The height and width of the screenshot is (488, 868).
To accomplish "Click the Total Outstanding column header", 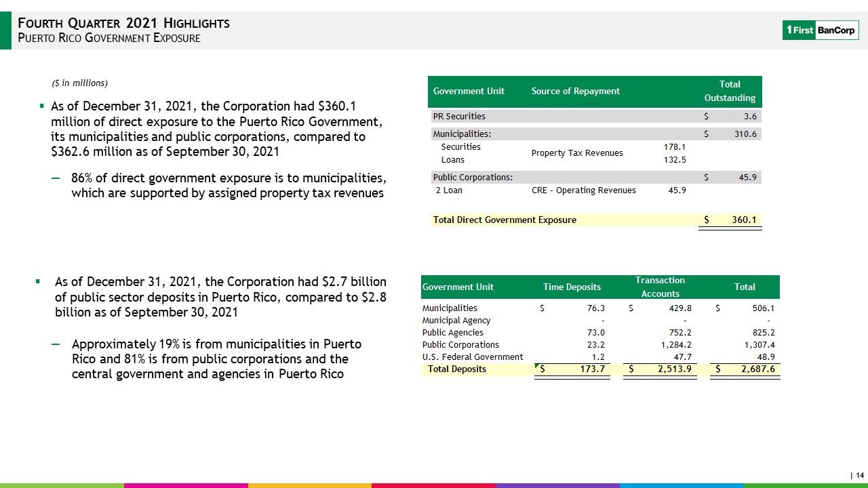I will (x=730, y=91).
